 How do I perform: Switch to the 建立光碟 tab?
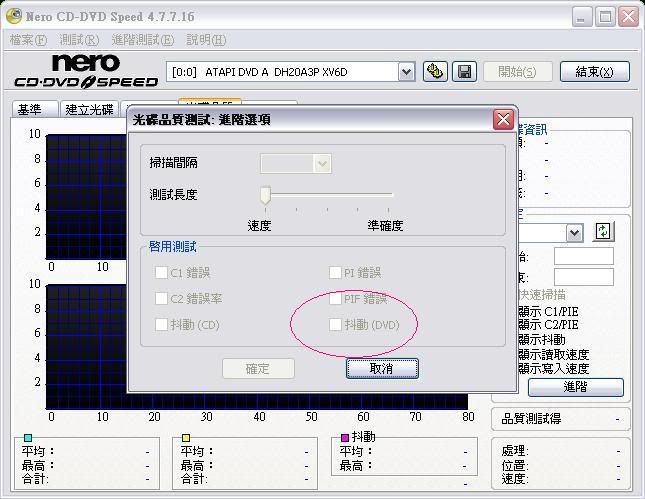pos(89,109)
